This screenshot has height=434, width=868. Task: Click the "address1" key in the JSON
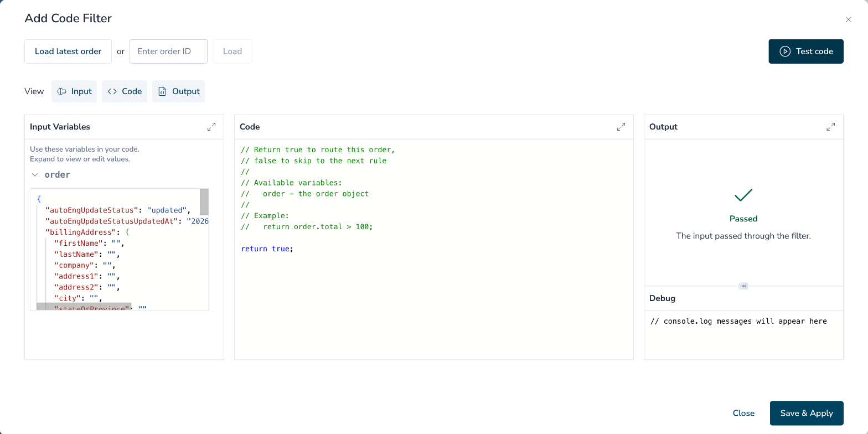(76, 276)
